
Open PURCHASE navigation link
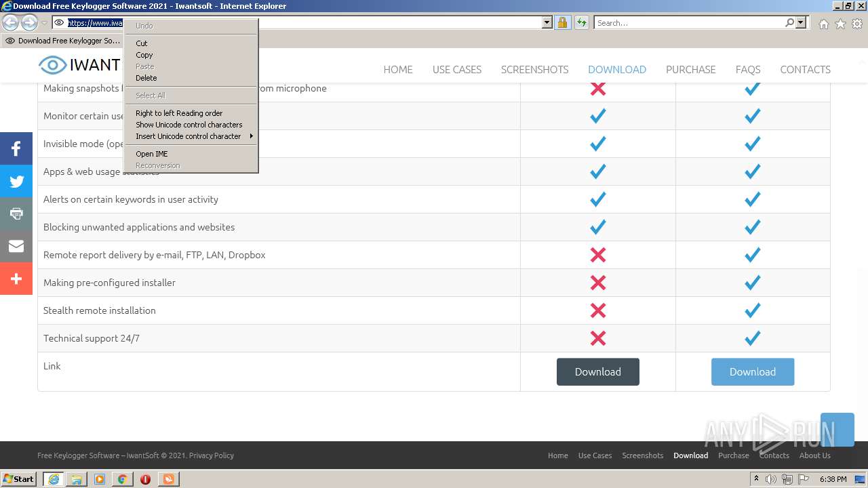tap(690, 69)
